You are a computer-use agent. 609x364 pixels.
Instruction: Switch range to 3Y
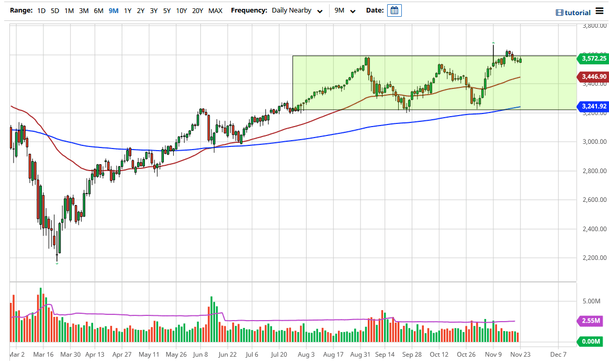[154, 11]
